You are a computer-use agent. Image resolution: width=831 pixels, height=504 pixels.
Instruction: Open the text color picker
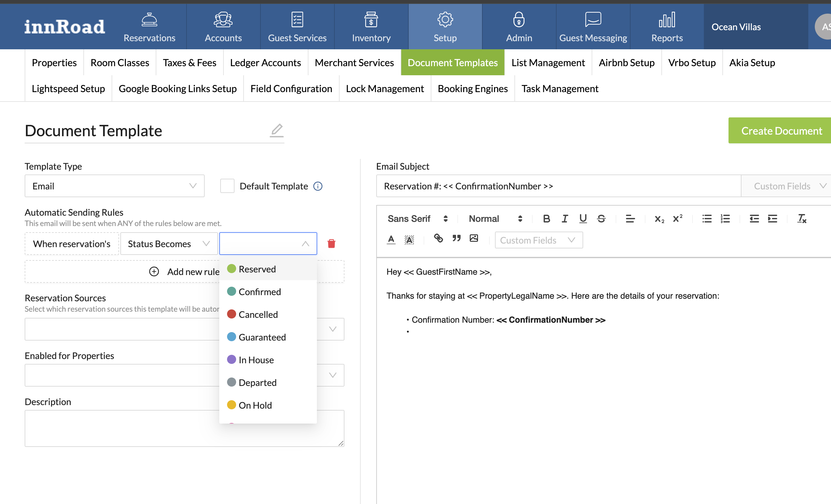click(391, 239)
